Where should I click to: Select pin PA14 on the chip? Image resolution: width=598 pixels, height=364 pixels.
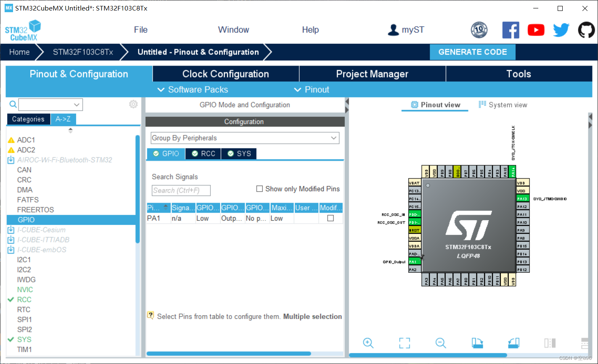coord(513,171)
